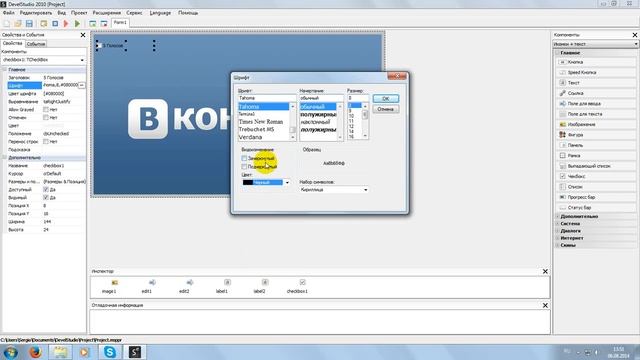This screenshot has height=360, width=640.
Task: Select edit2 in the inspector
Action: 184,287
